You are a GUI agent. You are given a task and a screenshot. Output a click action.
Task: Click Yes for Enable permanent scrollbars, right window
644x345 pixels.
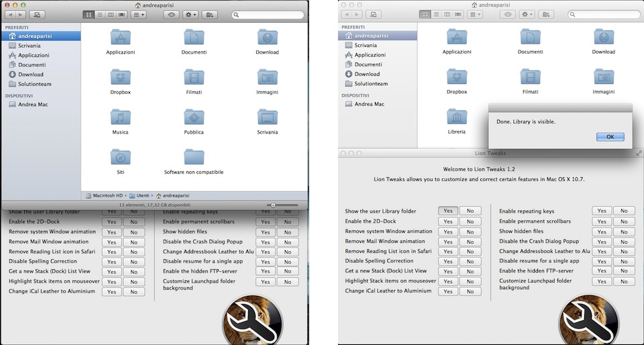pyautogui.click(x=602, y=221)
